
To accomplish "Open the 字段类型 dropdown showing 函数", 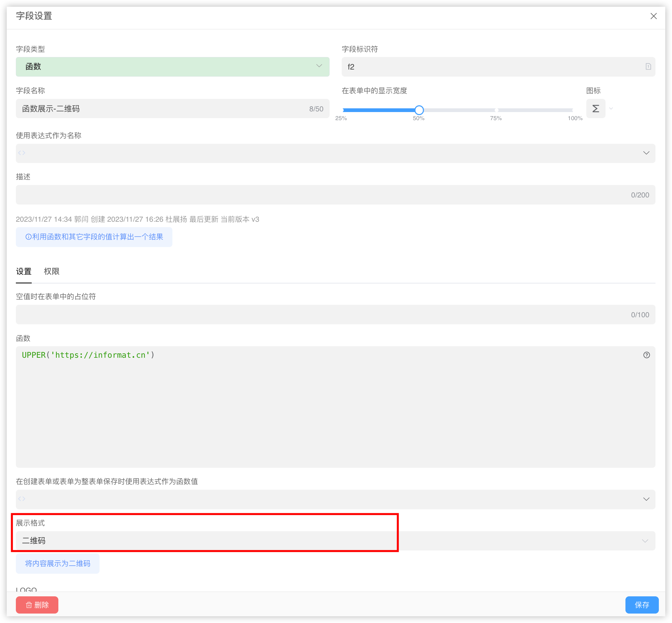I will [172, 67].
